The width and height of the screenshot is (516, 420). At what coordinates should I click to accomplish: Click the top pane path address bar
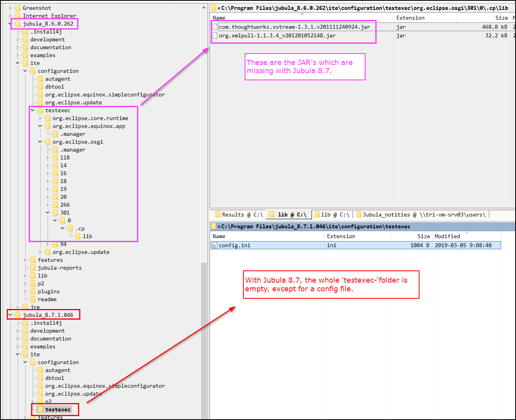tap(362, 8)
